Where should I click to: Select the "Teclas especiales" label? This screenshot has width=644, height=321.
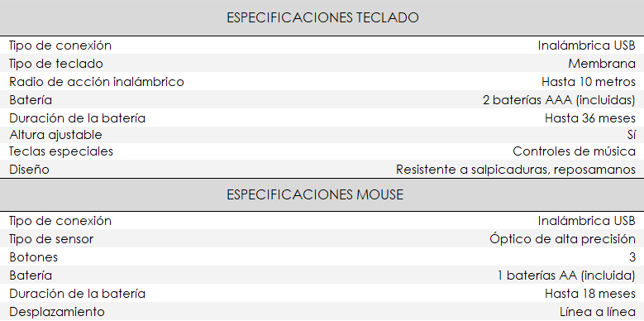point(61,151)
